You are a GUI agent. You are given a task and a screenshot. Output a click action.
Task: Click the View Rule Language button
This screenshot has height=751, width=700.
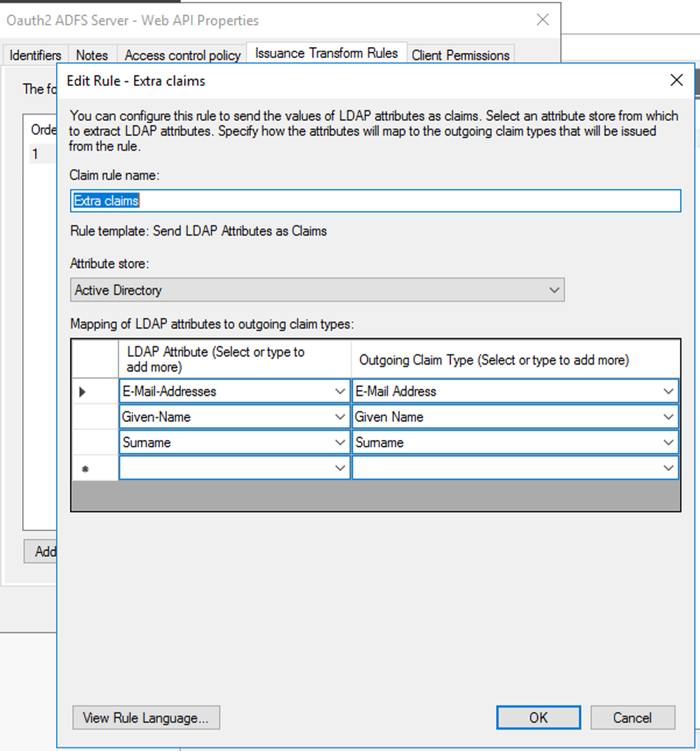[146, 718]
